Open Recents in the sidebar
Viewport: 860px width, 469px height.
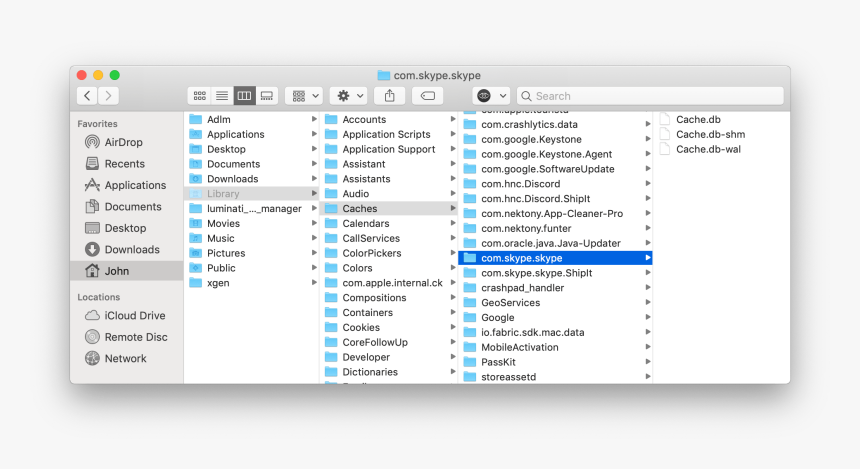coord(126,163)
